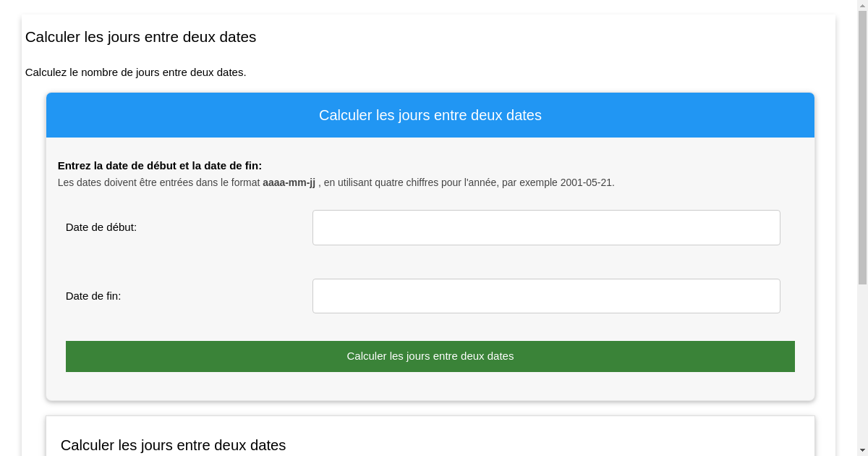Click the Date de début input field

(546, 227)
